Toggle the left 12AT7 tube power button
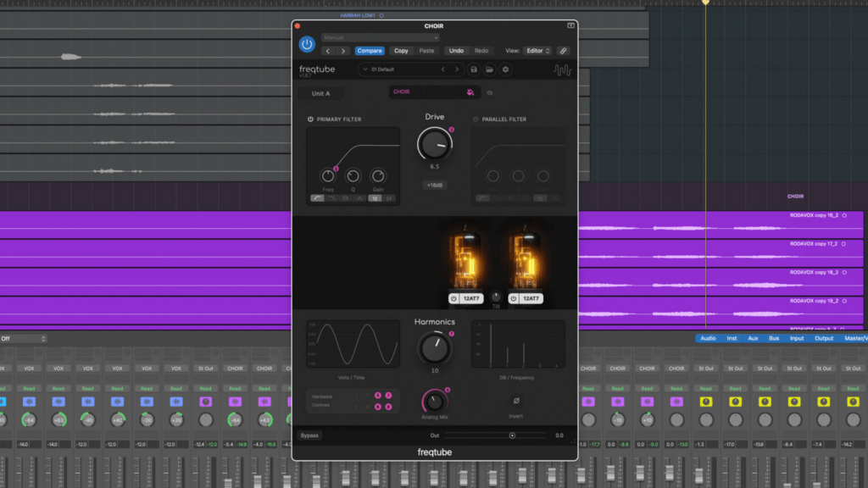Screen dimensions: 868x488 453,298
